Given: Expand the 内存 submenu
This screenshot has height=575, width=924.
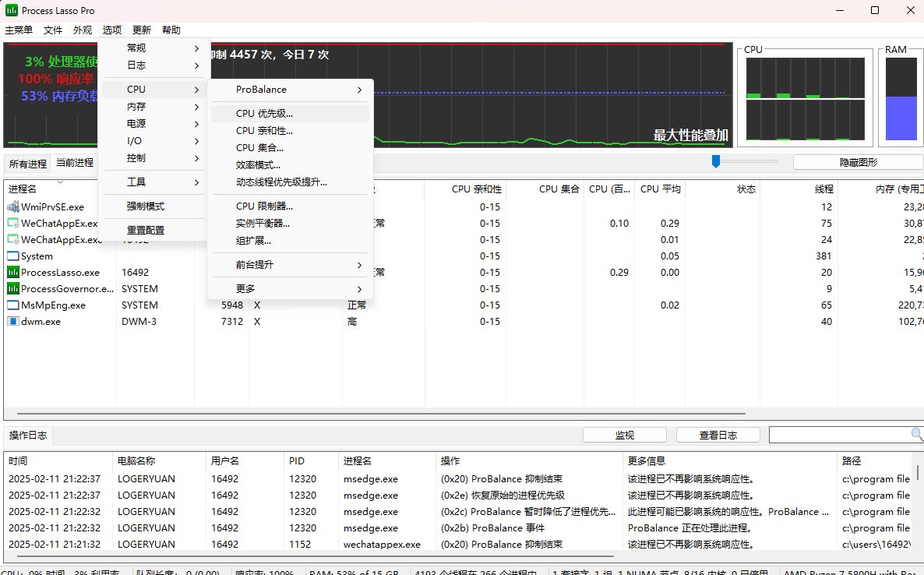Looking at the screenshot, I should (x=155, y=107).
